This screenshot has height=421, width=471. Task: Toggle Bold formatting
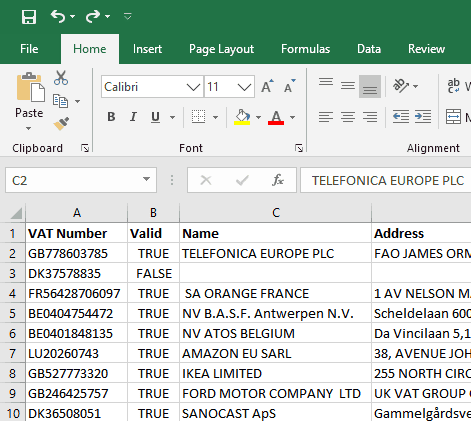(x=111, y=117)
